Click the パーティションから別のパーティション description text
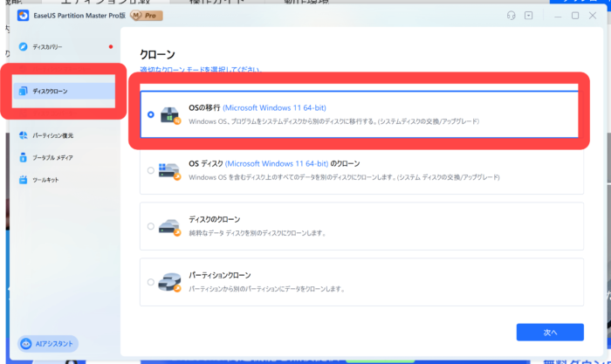The height and width of the screenshot is (364, 611). [x=266, y=289]
